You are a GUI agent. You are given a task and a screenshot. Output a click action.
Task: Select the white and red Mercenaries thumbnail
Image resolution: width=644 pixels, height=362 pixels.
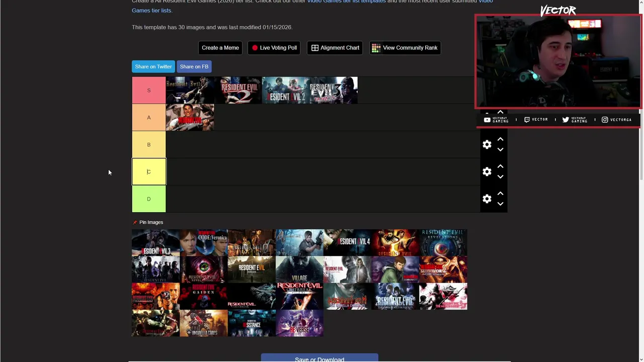(x=443, y=296)
